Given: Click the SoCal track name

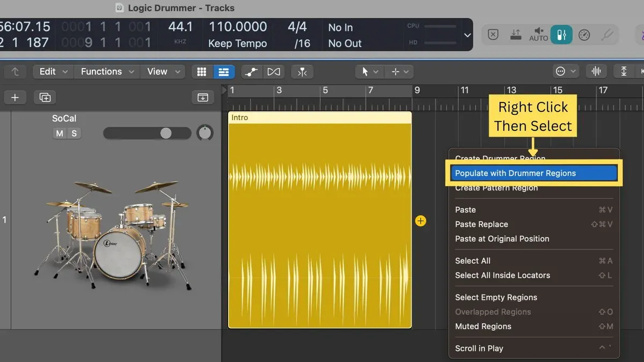Looking at the screenshot, I should click(64, 119).
